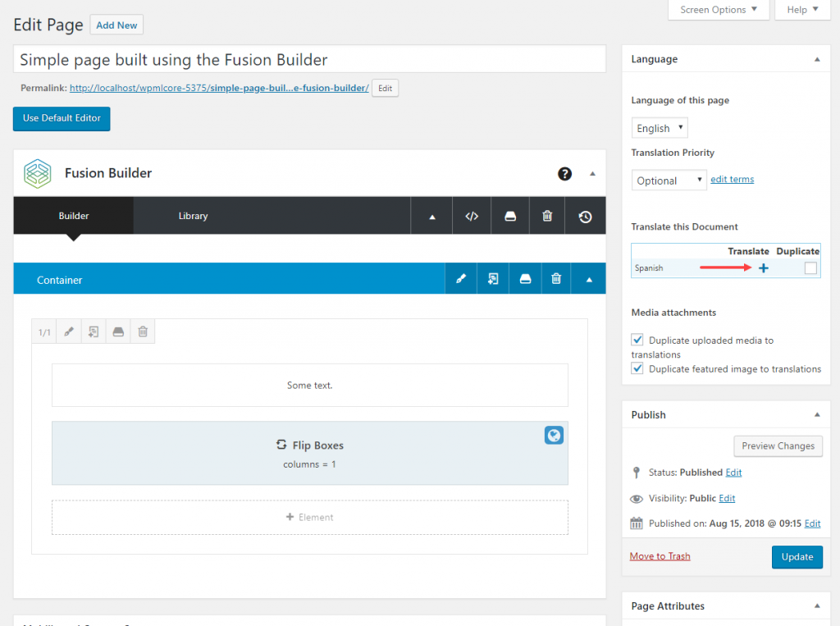Screen dimensions: 840x626
Task: Open the Translation Priority dropdown showing Optional
Action: coord(669,180)
